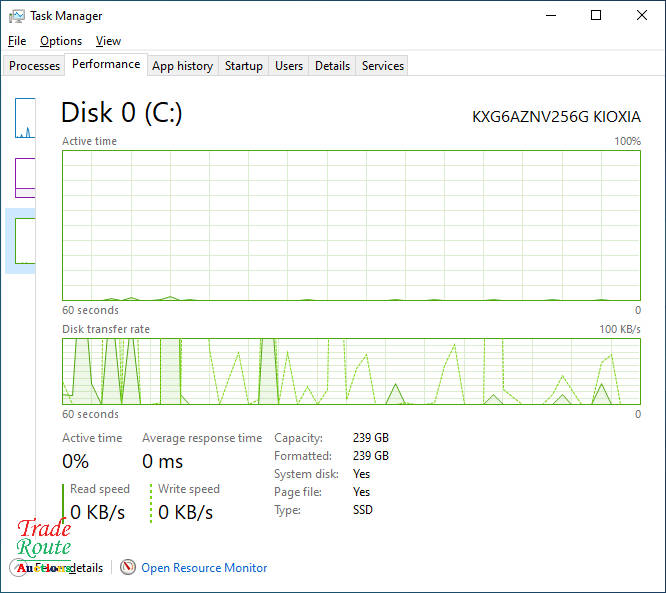Screen dimensions: 666x593
Task: Maximize the Task Manager window
Action: click(596, 16)
